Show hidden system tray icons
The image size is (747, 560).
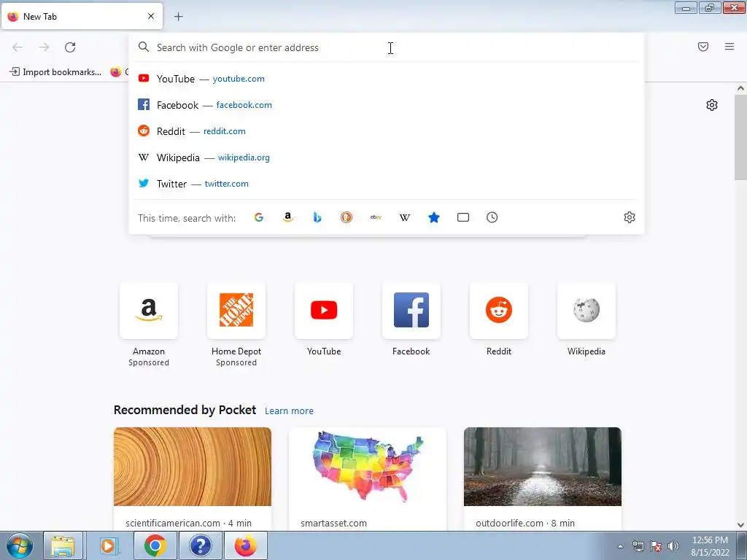tap(620, 546)
